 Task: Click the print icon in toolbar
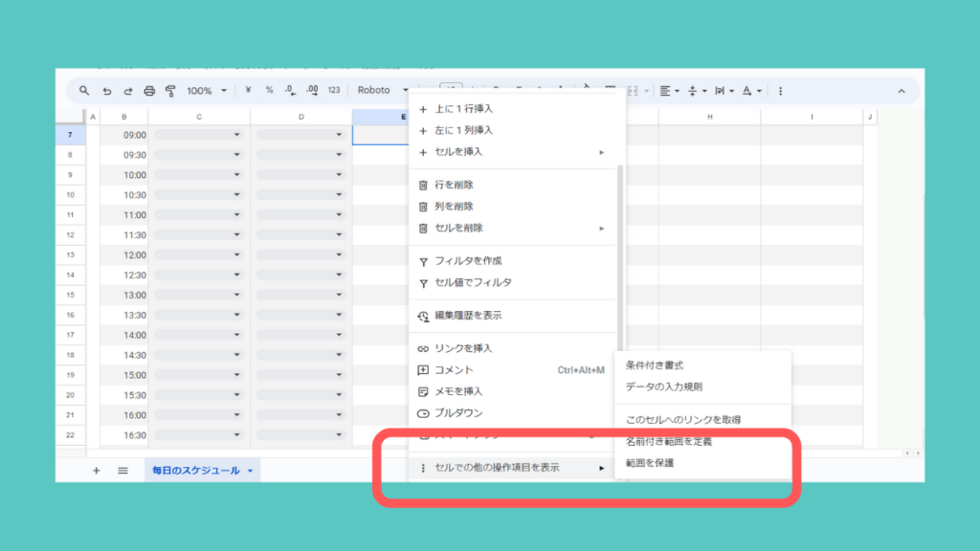coord(149,91)
